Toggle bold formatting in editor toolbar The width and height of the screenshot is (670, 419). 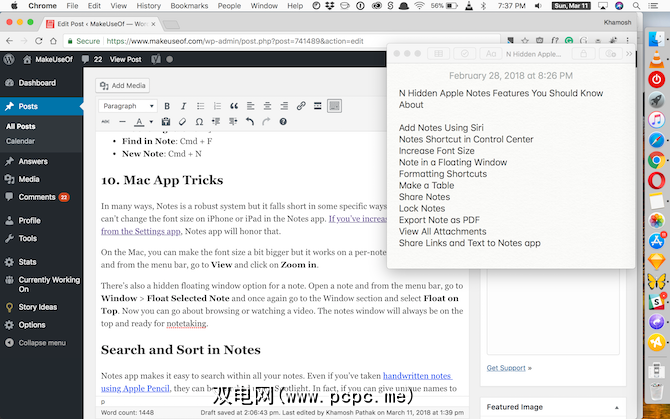(x=167, y=106)
